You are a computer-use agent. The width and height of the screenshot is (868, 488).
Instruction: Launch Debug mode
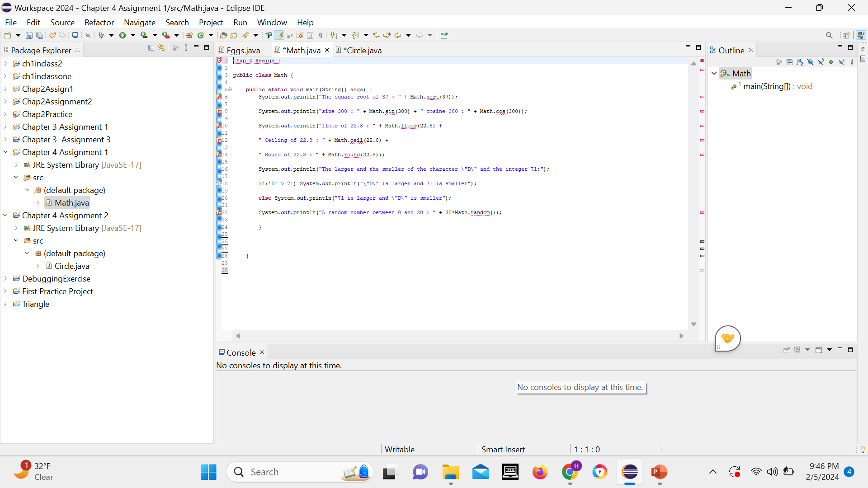click(x=101, y=35)
